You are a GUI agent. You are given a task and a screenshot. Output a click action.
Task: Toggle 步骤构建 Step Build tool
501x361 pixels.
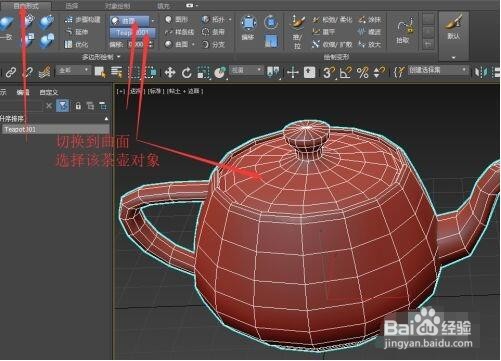click(83, 20)
